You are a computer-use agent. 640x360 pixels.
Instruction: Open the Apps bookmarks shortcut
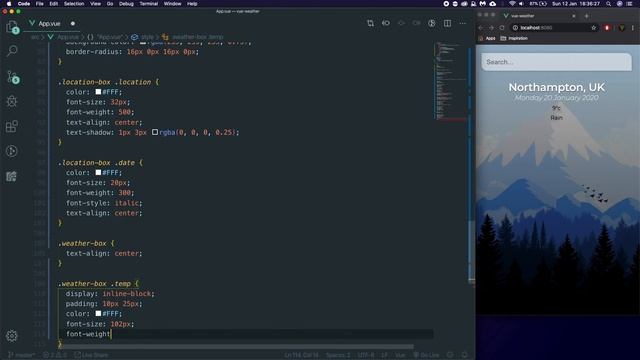[x=487, y=38]
